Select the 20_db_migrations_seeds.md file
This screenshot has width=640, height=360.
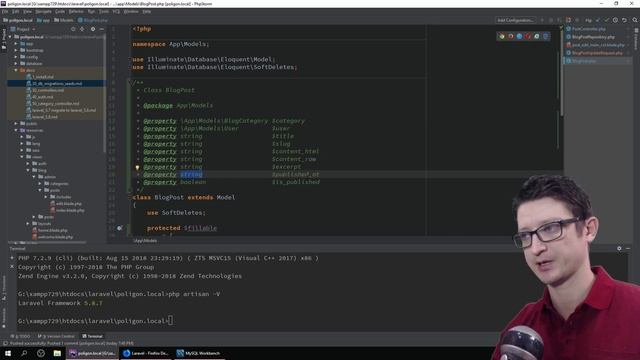pyautogui.click(x=54, y=84)
